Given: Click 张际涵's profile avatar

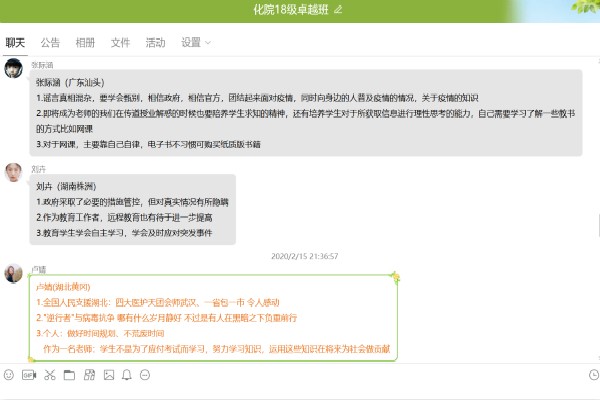Looking at the screenshot, I should [14, 70].
